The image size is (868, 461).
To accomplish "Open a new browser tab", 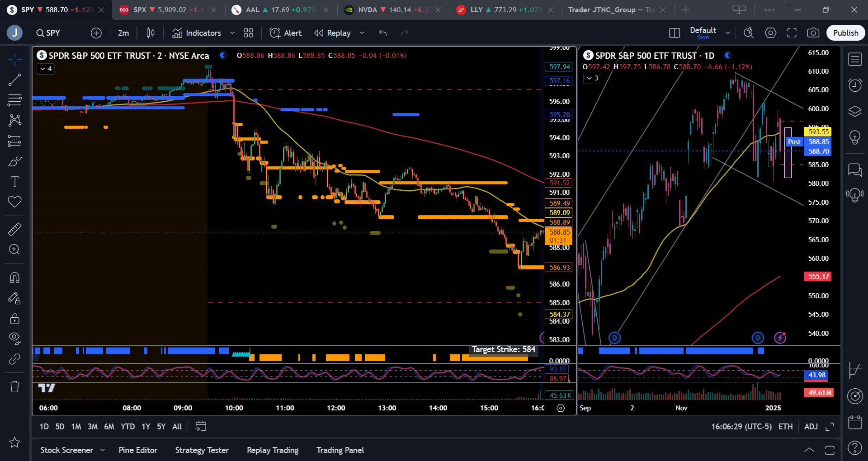I will click(x=686, y=10).
